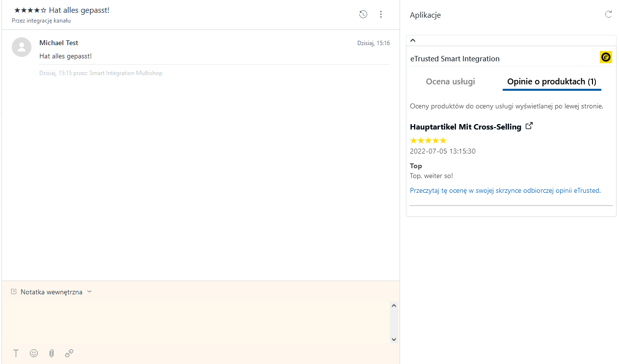The image size is (619, 364).
Task: Click the ticket subject Hat alles gepasst!
Action: [79, 10]
